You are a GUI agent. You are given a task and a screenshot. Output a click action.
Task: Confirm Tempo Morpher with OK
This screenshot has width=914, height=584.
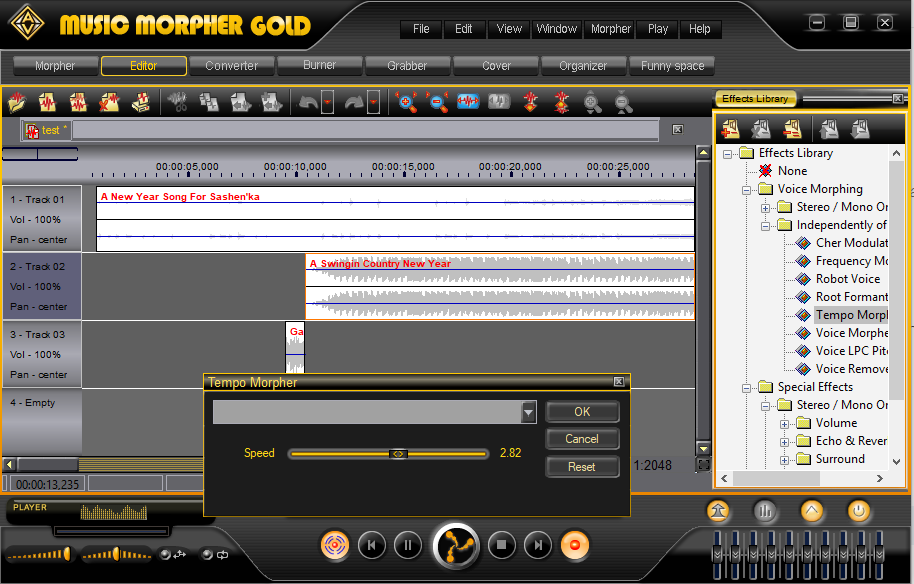(582, 411)
